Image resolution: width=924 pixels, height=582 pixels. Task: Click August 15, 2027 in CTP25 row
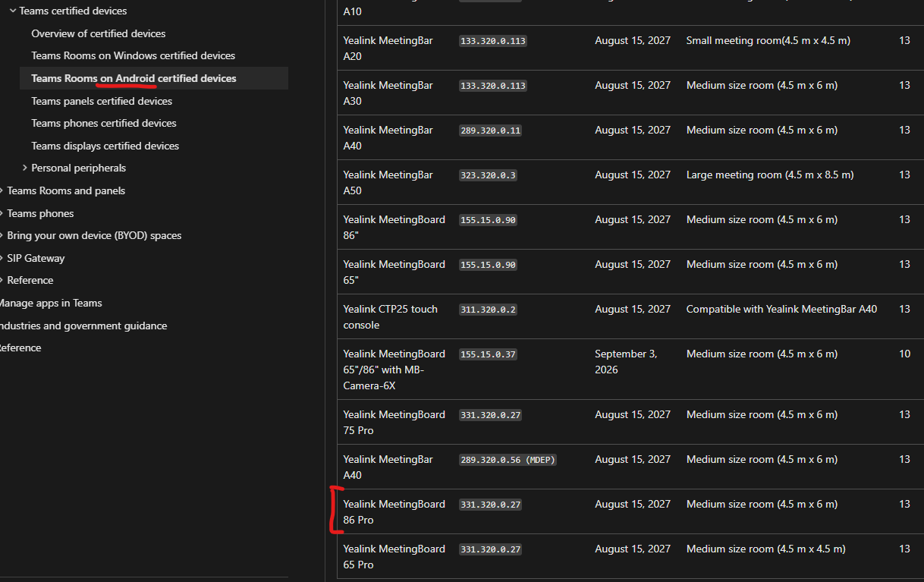[633, 309]
